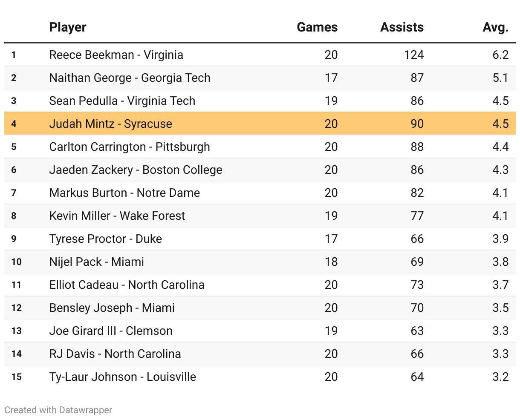Click RJ Davis - North Carolina row
Image resolution: width=520 pixels, height=420 pixels.
click(115, 354)
